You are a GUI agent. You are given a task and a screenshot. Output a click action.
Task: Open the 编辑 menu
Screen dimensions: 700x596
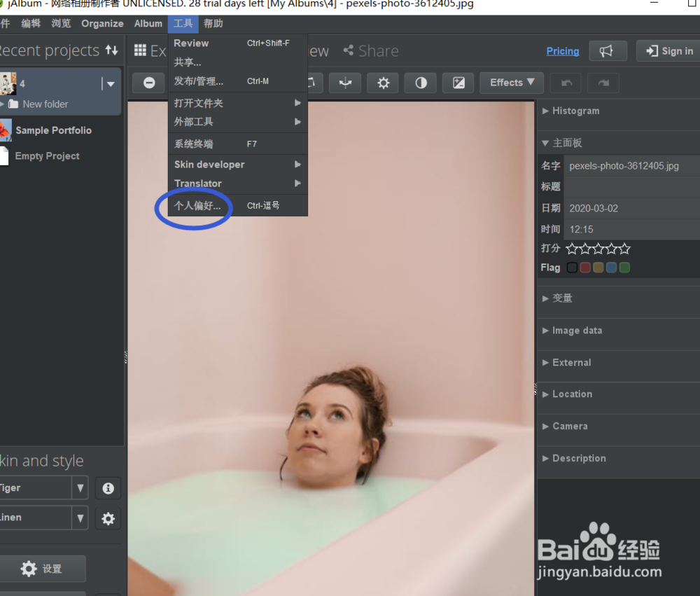click(31, 24)
